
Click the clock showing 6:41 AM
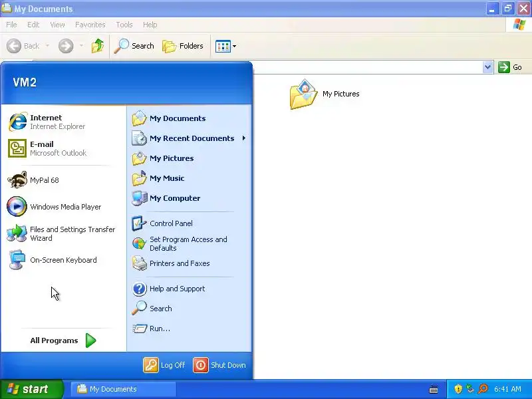[x=507, y=389]
